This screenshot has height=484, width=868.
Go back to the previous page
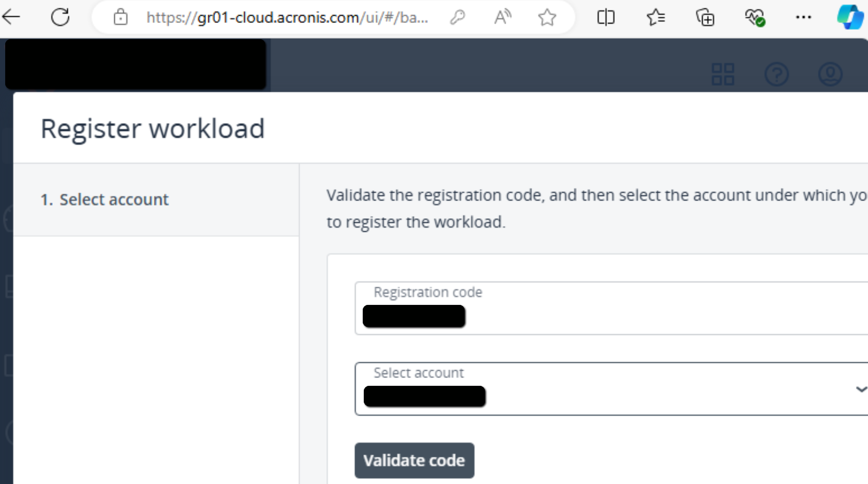click(x=11, y=17)
